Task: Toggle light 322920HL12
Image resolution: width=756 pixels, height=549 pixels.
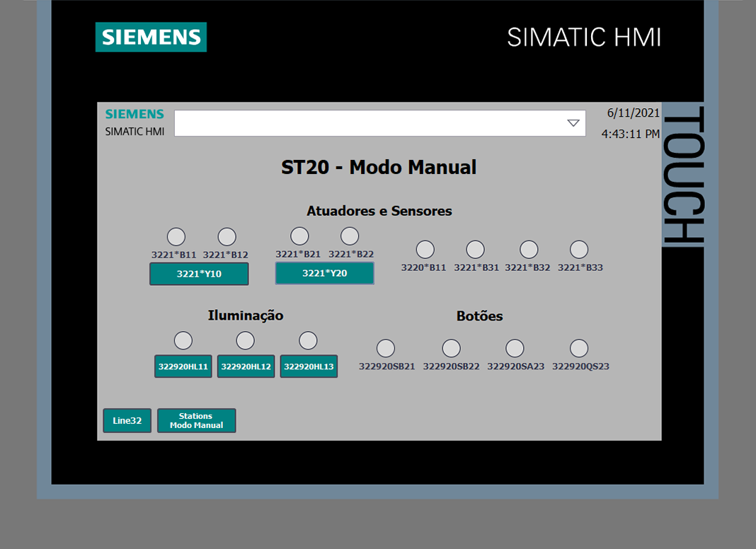Action: (x=246, y=366)
